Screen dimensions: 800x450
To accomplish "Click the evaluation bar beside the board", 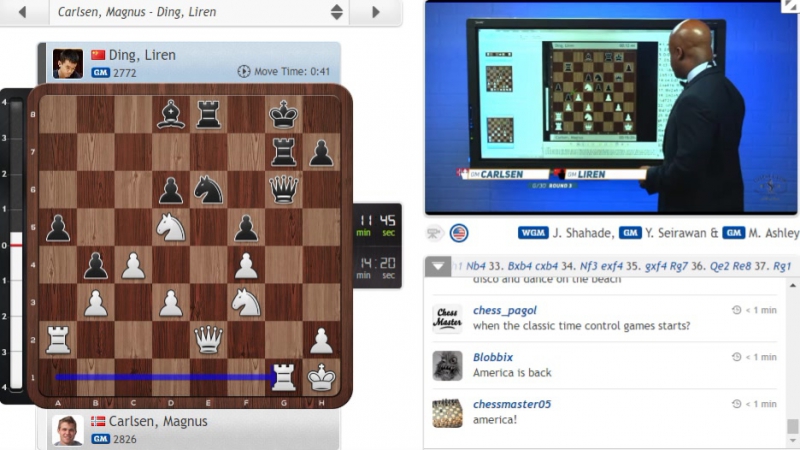I will click(16, 245).
